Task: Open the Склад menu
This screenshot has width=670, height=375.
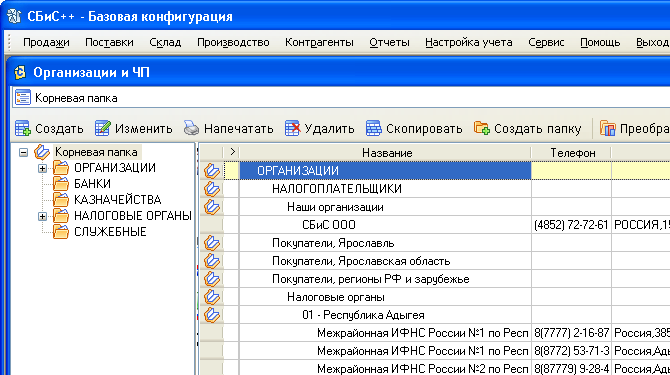Action: pos(165,42)
